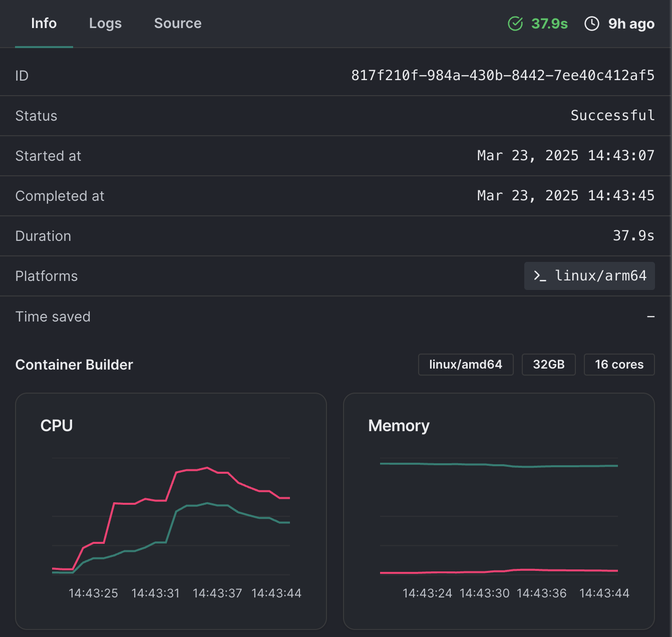Click the clock icon beside 9h ago
Screen dimensions: 672x637
click(591, 24)
